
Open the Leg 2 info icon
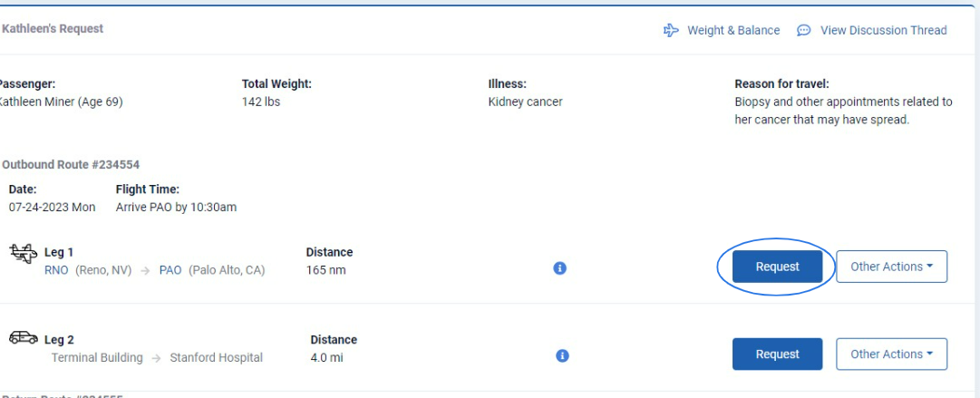click(x=562, y=355)
